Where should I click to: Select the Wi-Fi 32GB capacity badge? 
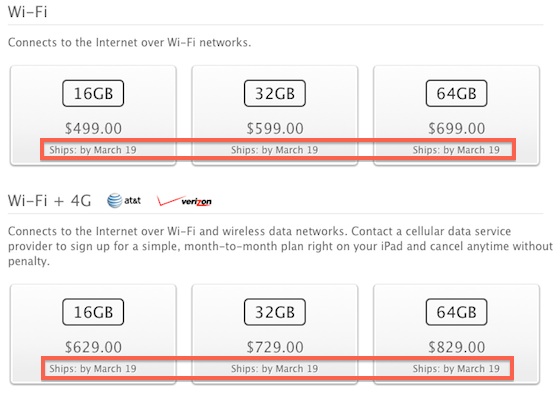click(275, 94)
